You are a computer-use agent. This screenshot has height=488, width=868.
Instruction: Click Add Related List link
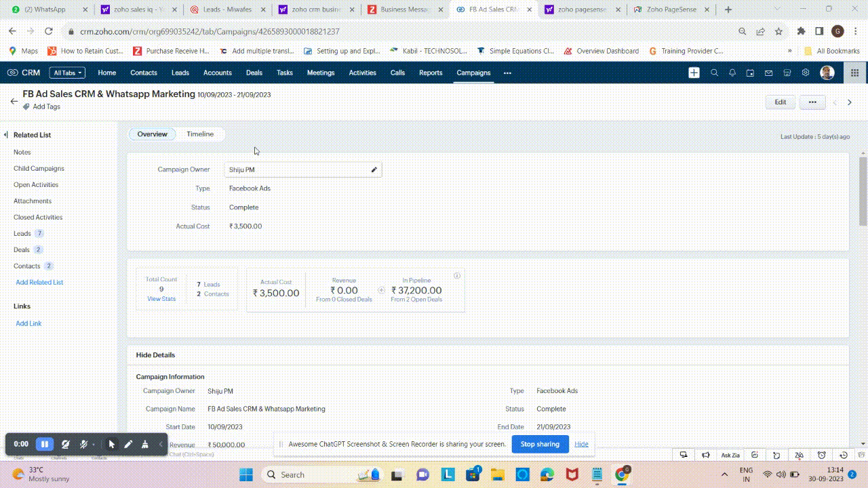(x=39, y=283)
